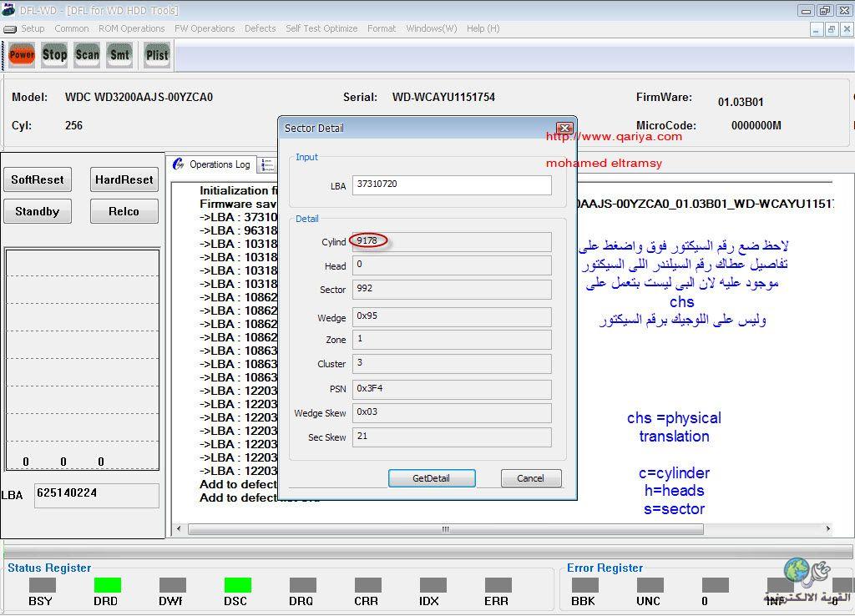Image resolution: width=855 pixels, height=616 pixels.
Task: Close the Sector Detail dialog with X
Action: tap(565, 128)
